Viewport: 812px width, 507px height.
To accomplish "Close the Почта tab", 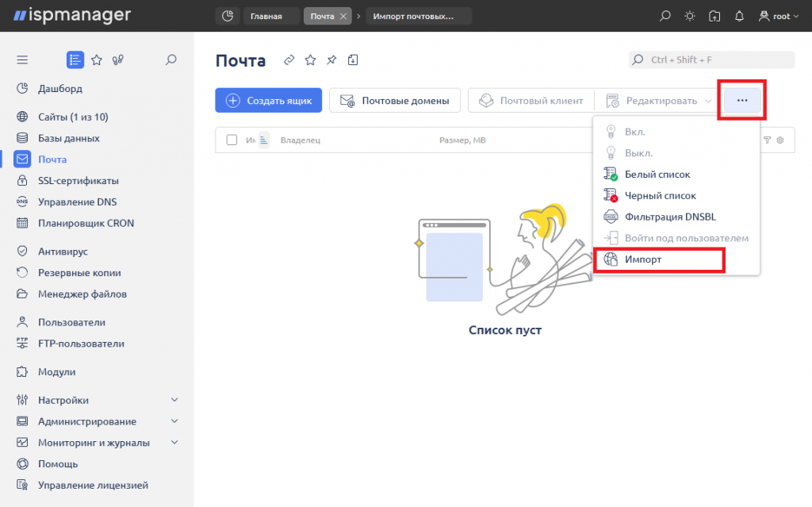I will pos(343,17).
